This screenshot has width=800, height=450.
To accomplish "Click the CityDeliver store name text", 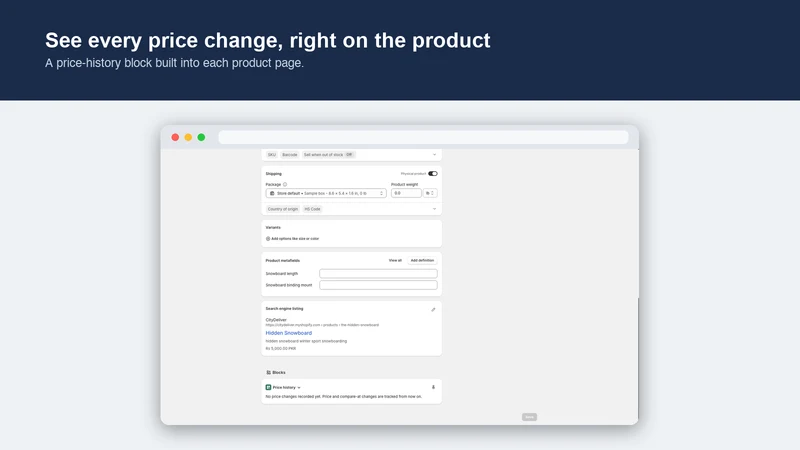I will coord(276,320).
